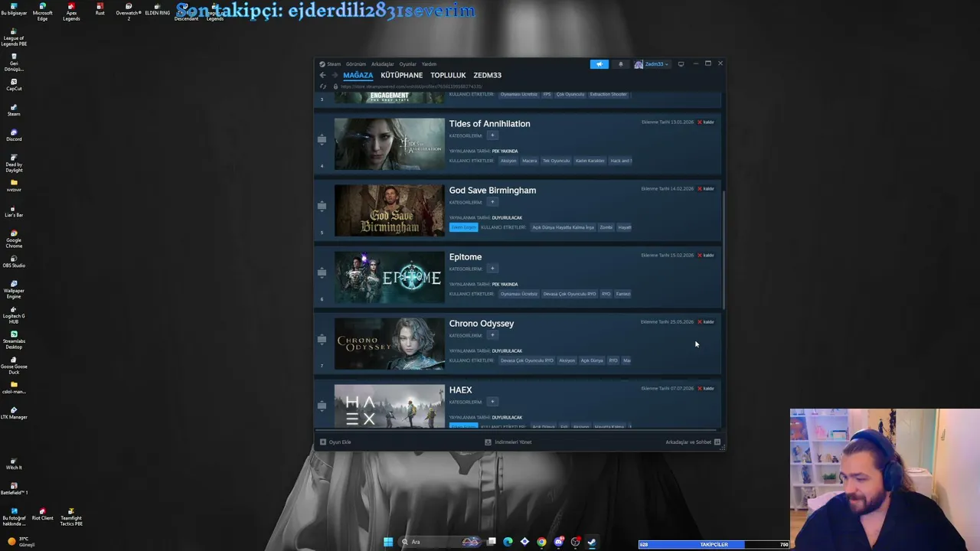
Task: Add a category to Chrono Odyssey
Action: tap(493, 335)
